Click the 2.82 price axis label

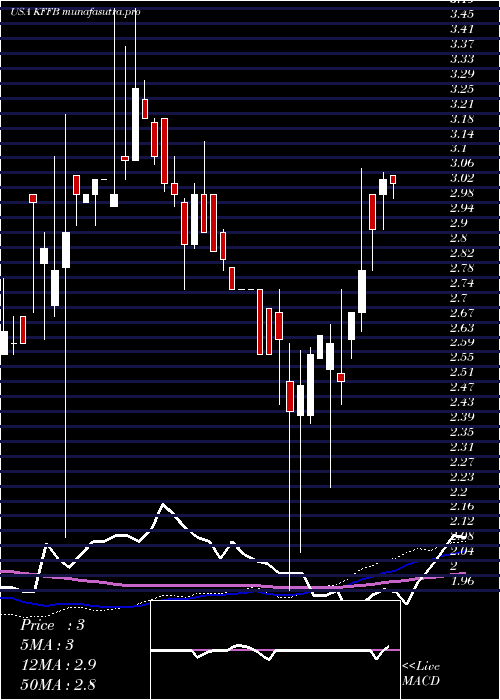pos(462,253)
